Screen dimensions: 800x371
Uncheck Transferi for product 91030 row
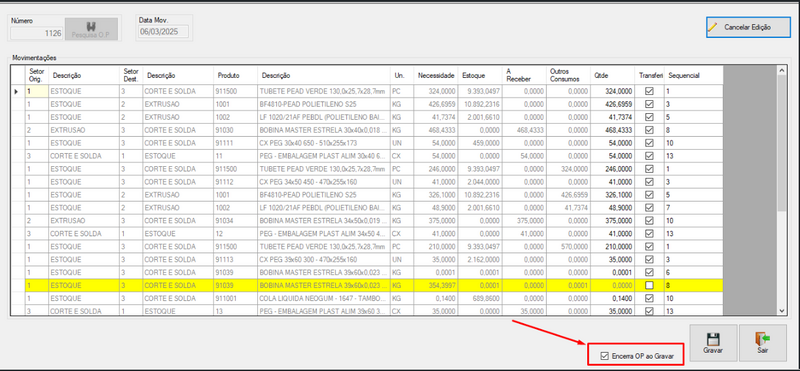click(x=649, y=130)
